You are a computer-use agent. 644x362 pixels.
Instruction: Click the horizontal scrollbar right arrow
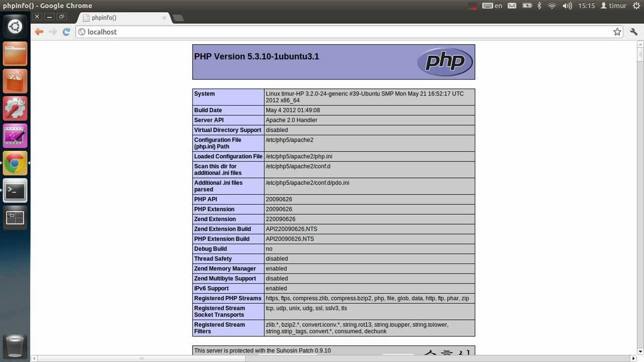click(x=633, y=358)
